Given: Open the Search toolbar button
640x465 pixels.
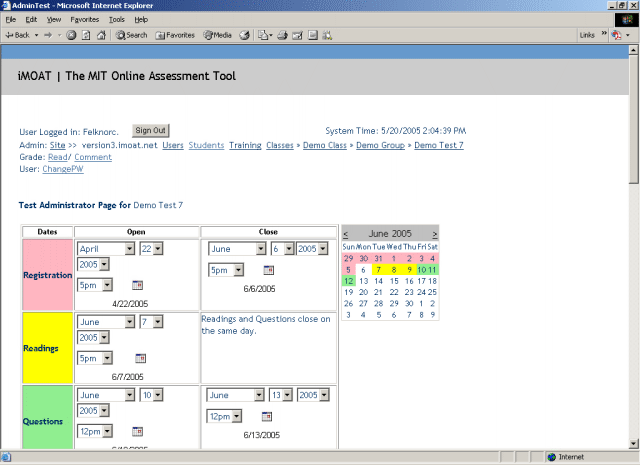Looking at the screenshot, I should click(x=131, y=35).
